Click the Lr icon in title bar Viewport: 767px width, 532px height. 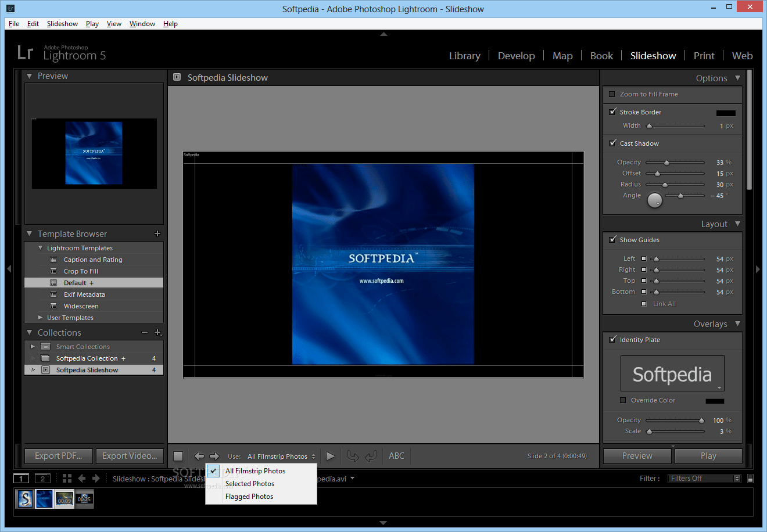pyautogui.click(x=10, y=9)
